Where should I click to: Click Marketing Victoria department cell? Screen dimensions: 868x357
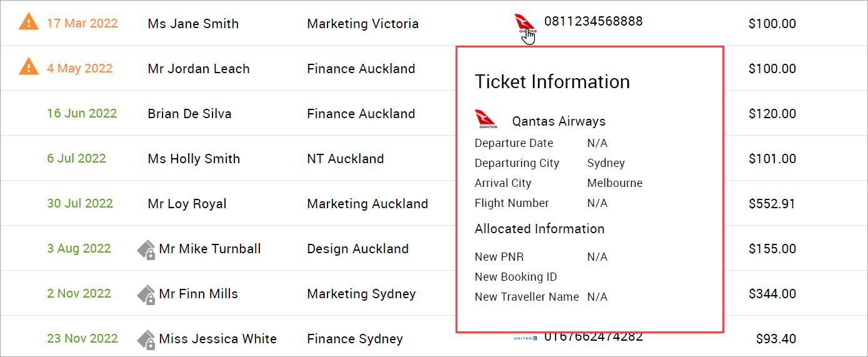tap(362, 24)
